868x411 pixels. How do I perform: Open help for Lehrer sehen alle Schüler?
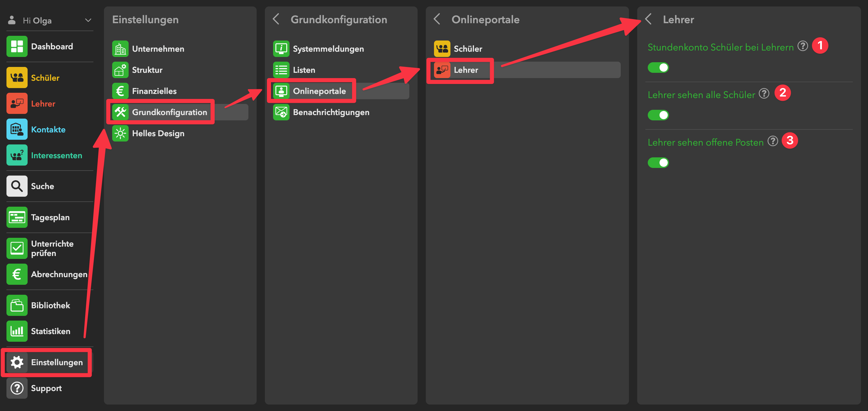click(x=764, y=93)
